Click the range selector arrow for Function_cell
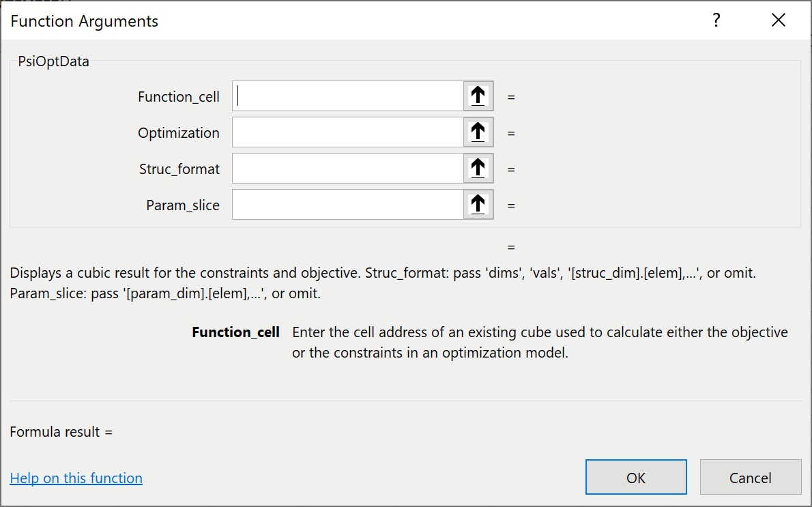The image size is (812, 507). pos(478,96)
